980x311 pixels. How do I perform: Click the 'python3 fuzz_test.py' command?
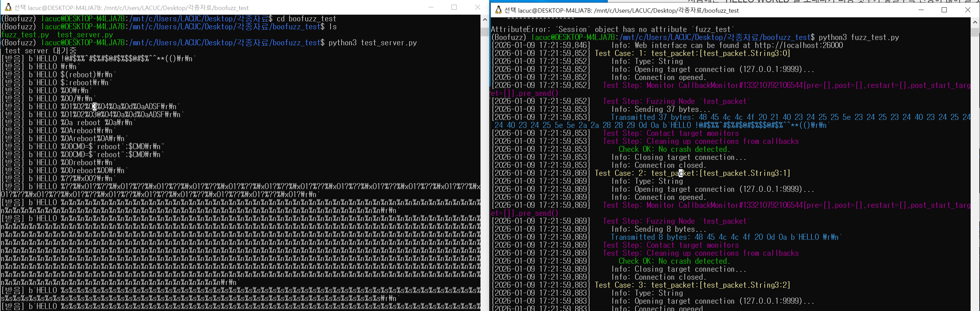coord(859,37)
